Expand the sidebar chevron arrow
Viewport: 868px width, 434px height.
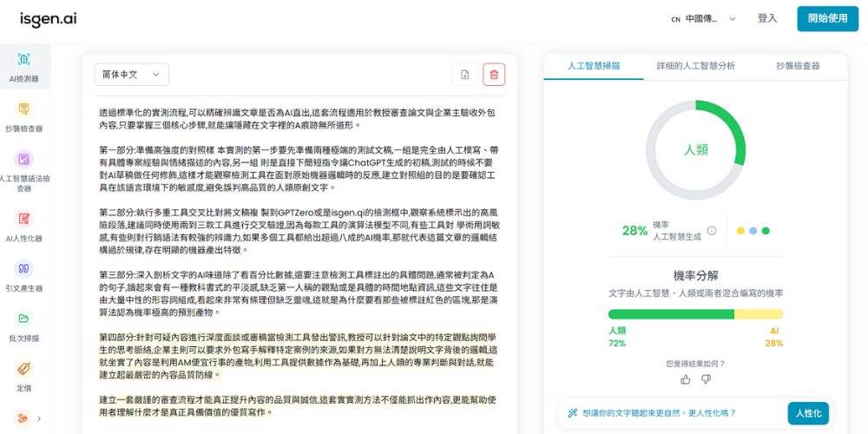tap(39, 419)
